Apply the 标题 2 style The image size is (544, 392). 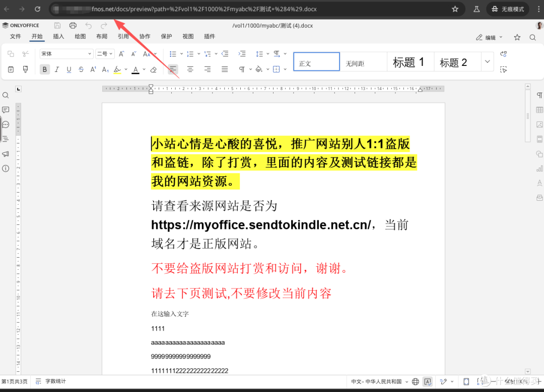pyautogui.click(x=457, y=62)
